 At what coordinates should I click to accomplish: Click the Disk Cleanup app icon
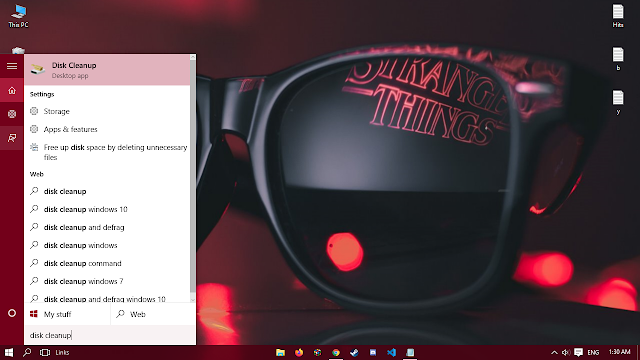pos(38,69)
